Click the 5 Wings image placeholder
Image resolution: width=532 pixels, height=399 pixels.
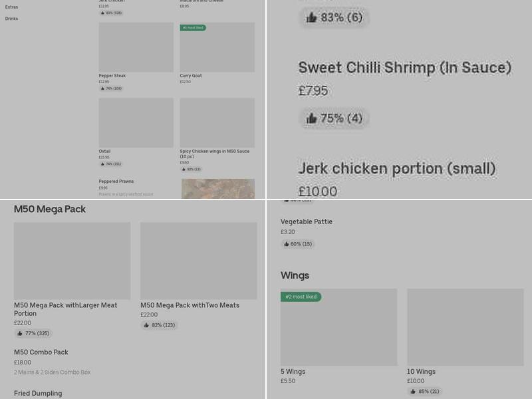pos(338,327)
